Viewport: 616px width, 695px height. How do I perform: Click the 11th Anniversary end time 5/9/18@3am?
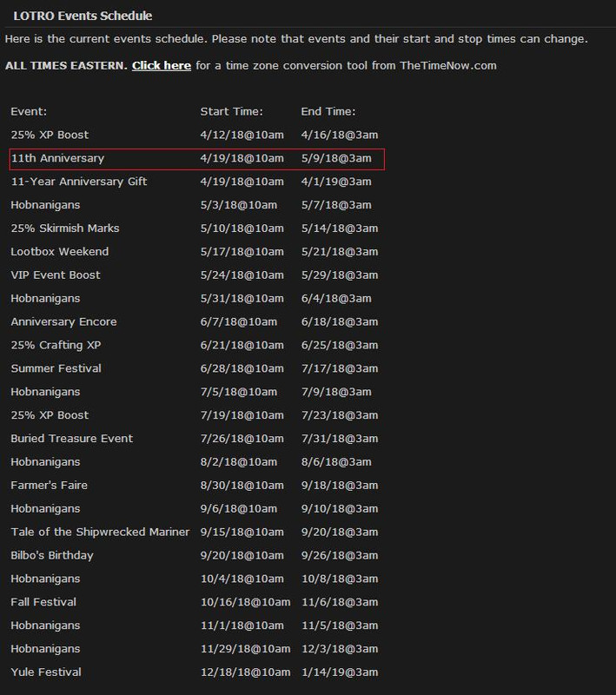click(x=336, y=158)
